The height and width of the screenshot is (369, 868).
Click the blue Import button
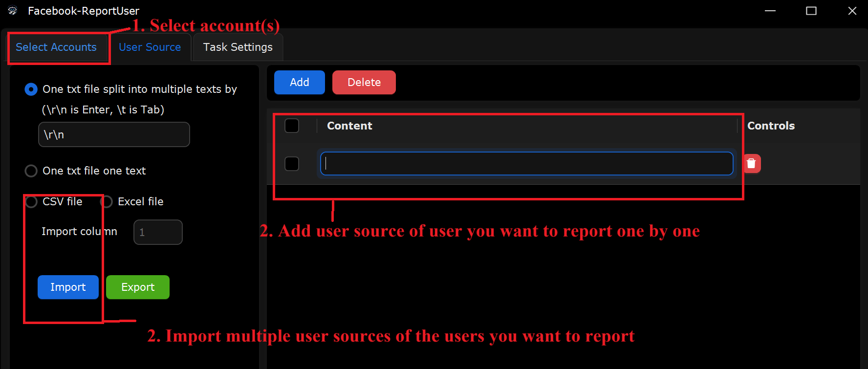coord(68,287)
